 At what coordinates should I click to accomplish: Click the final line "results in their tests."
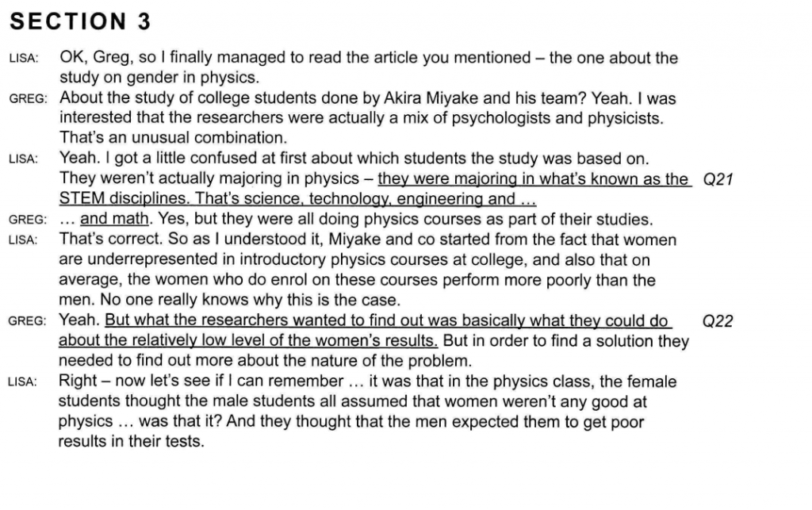[x=131, y=442]
